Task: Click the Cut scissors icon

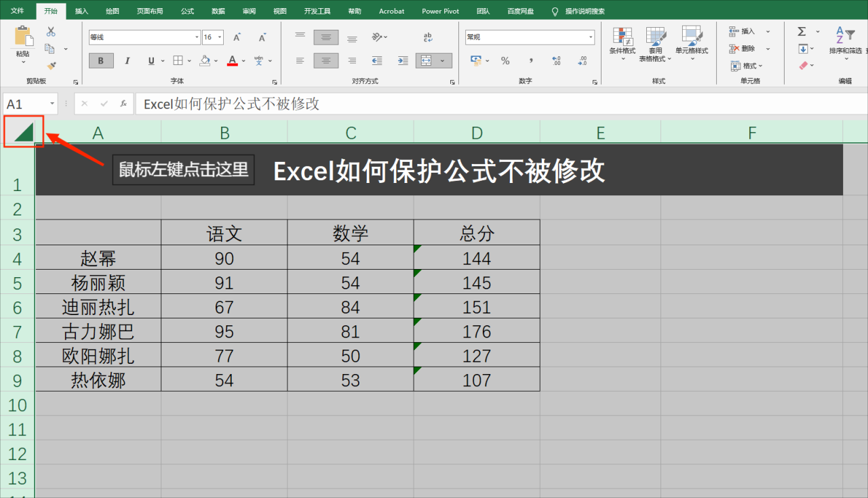Action: (x=51, y=31)
